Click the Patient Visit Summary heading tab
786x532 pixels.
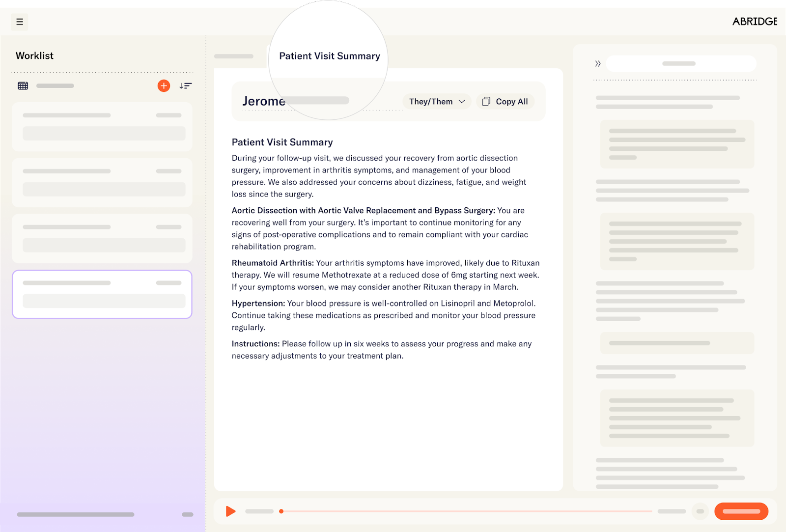coord(329,56)
